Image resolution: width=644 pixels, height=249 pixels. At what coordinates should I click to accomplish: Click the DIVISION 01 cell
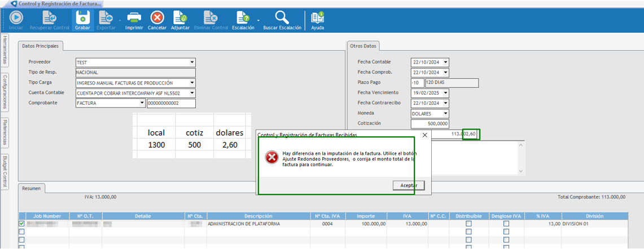point(595,224)
